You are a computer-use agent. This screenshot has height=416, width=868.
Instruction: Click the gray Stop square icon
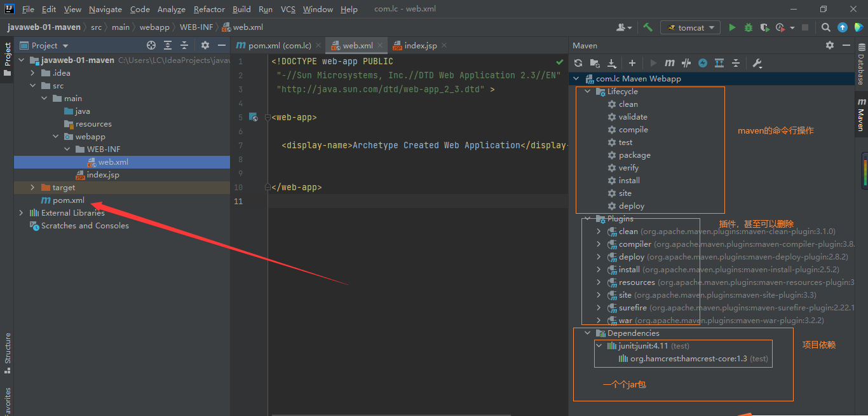coord(804,27)
